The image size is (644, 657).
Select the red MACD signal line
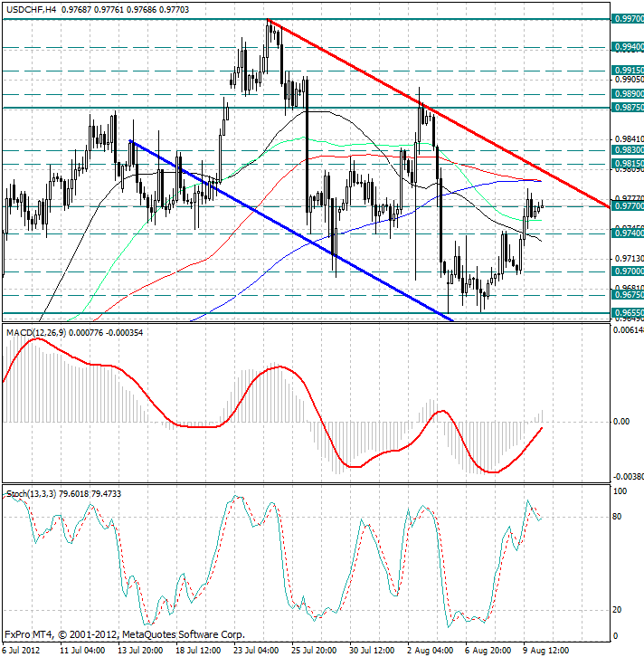coord(272,405)
